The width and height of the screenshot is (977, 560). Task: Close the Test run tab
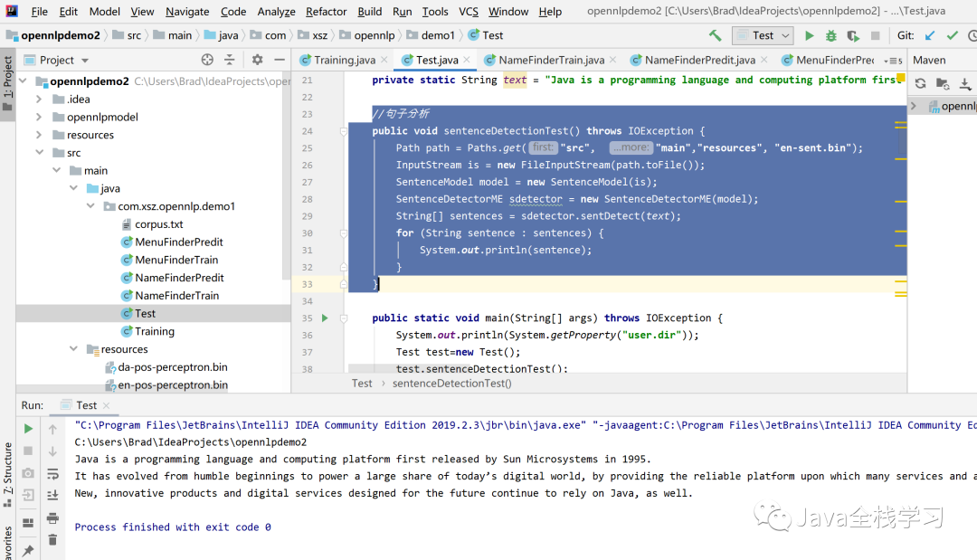106,405
